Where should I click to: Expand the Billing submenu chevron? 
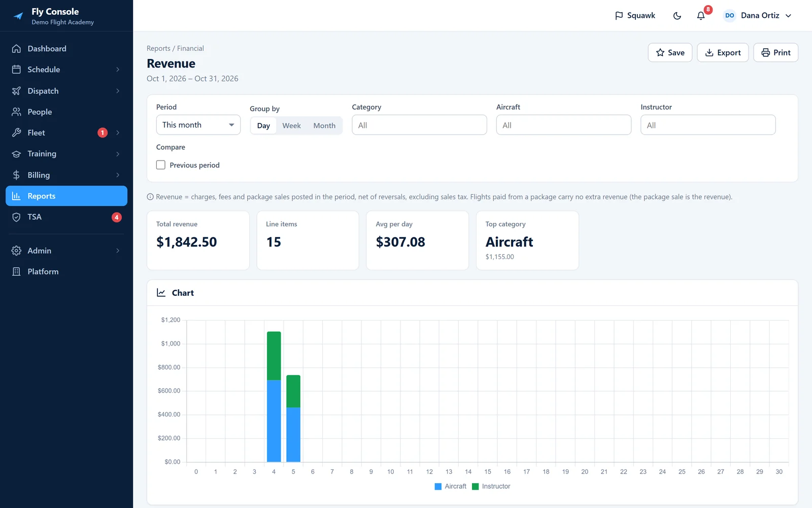(118, 175)
